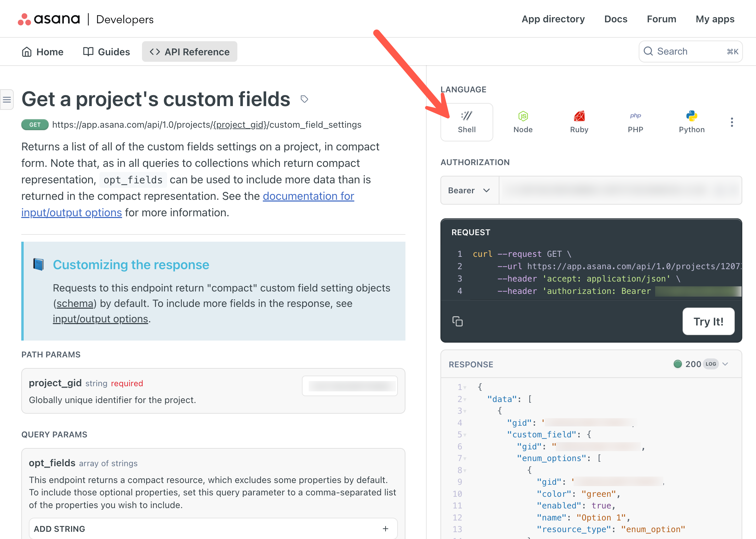Go to the Guides tab

tap(106, 52)
